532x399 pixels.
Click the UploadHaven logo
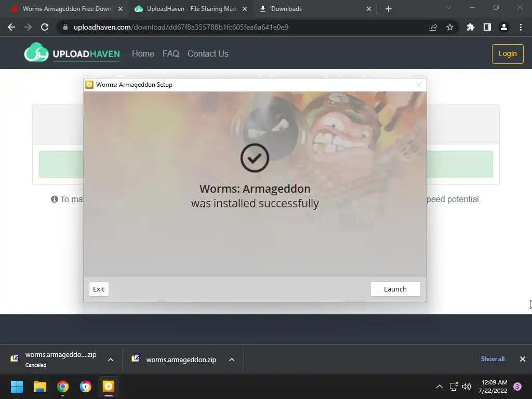[72, 54]
